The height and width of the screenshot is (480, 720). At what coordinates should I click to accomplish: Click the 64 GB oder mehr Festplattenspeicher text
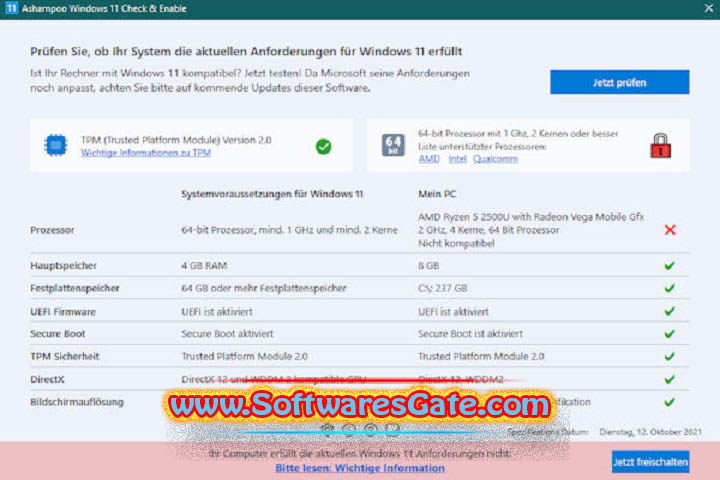264,288
